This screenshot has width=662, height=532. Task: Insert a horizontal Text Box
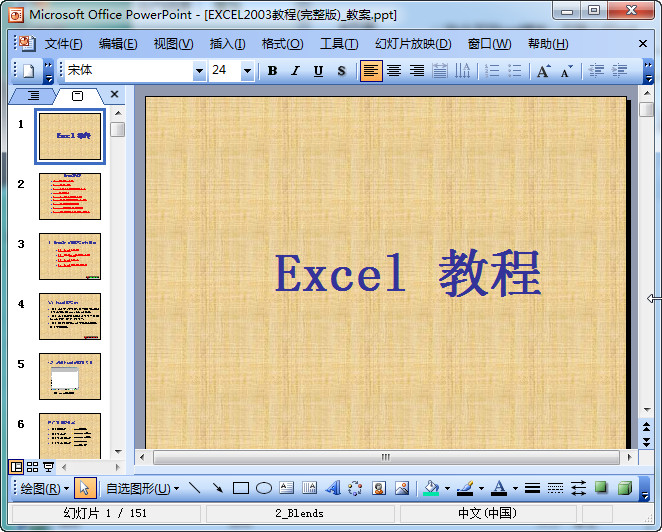coord(287,489)
